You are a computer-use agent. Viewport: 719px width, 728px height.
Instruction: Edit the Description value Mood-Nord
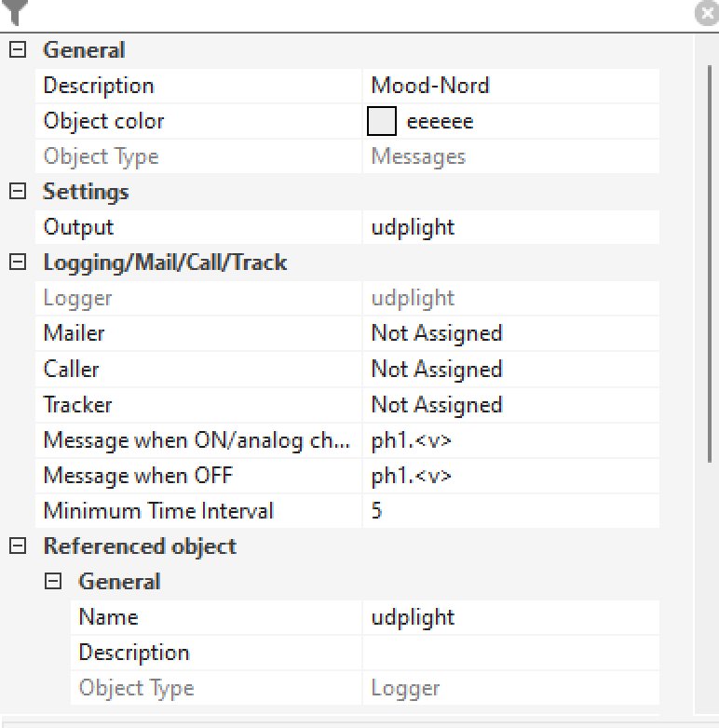click(509, 86)
